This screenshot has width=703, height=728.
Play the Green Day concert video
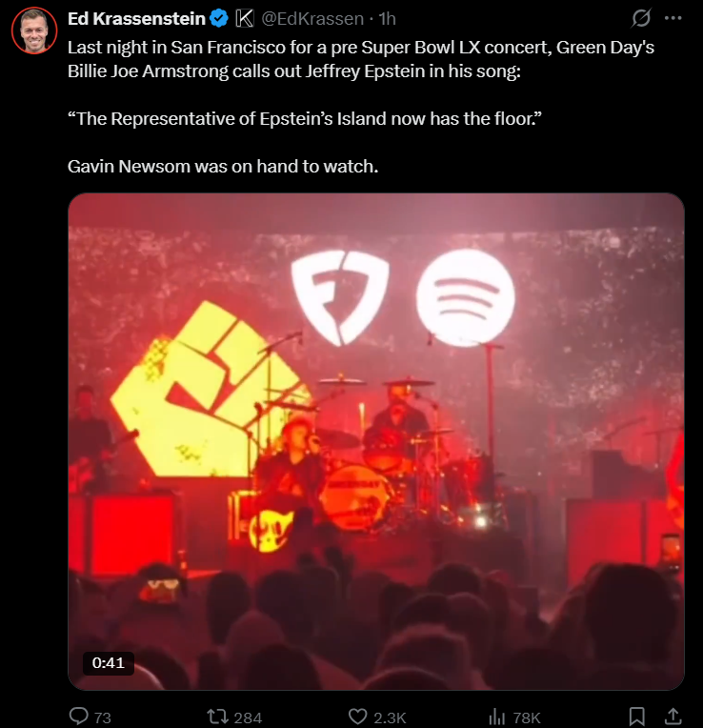376,441
